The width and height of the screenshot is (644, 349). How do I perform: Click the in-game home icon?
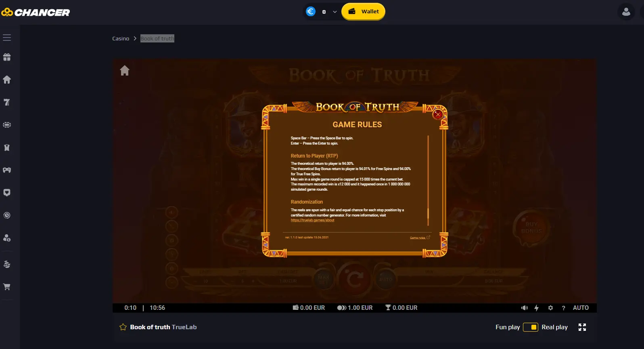pyautogui.click(x=125, y=71)
